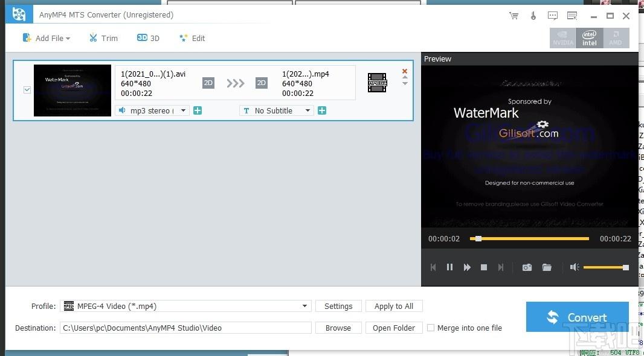Adjust the preview volume slider
644x356 pixels.
pyautogui.click(x=606, y=267)
